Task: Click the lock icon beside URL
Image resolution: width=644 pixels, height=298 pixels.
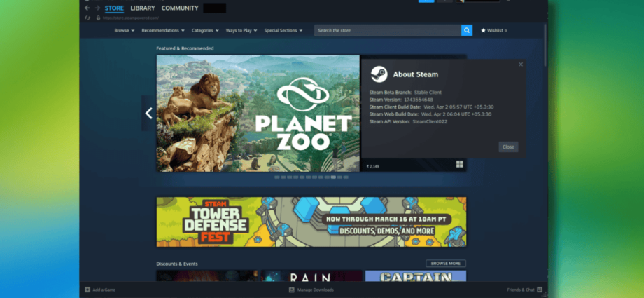Action: click(x=98, y=18)
